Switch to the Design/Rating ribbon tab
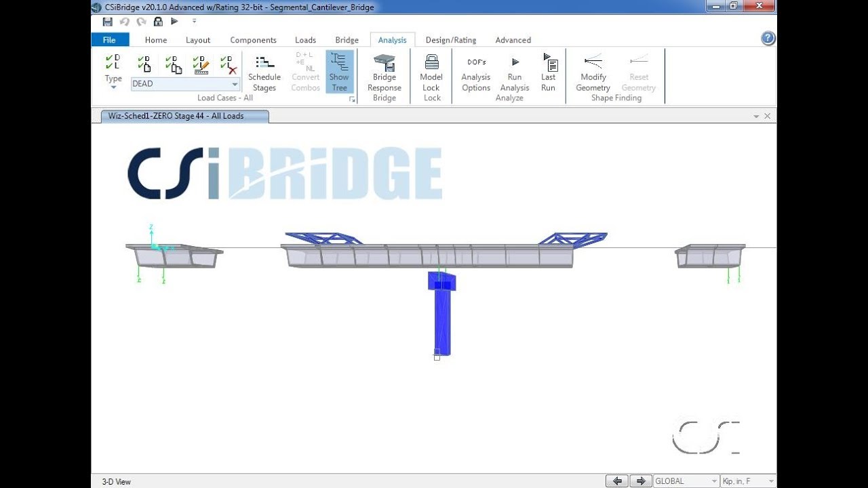868x488 pixels. [x=451, y=40]
